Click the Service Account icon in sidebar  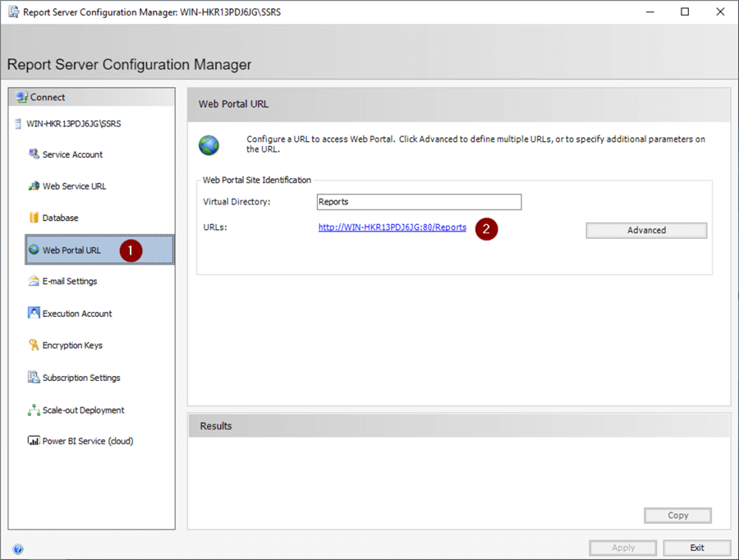tap(34, 154)
